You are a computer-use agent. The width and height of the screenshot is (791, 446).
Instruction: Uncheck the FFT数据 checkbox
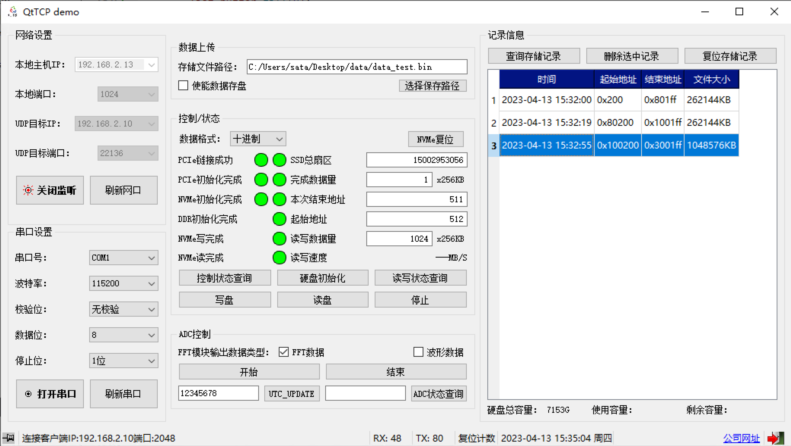tap(284, 352)
